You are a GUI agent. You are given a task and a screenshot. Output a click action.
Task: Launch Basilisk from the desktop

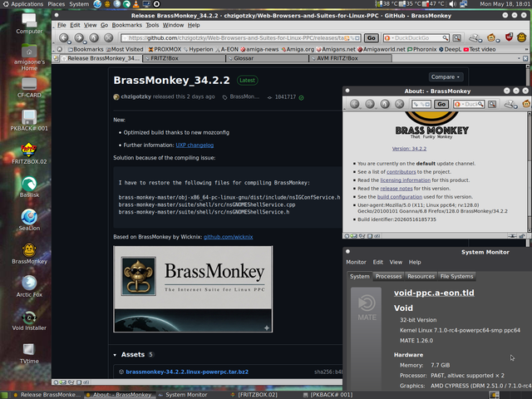tap(29, 187)
